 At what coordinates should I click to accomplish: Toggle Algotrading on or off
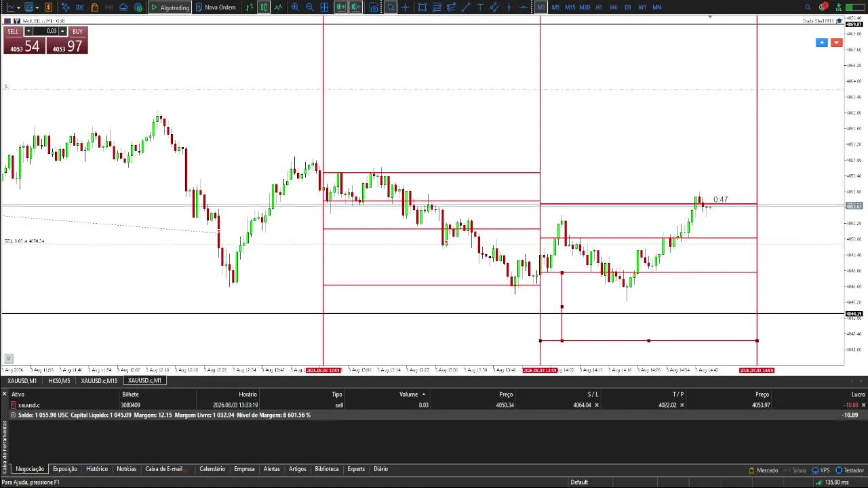[x=170, y=7]
